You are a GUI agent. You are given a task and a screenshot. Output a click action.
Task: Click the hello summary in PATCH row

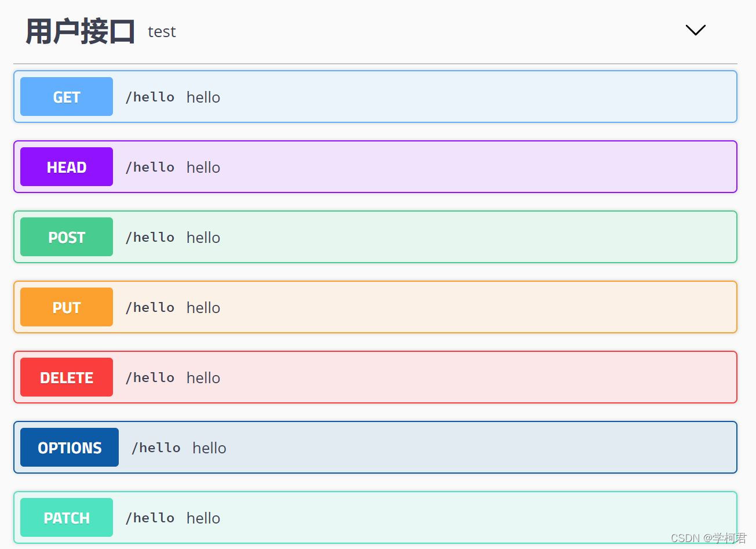point(203,518)
